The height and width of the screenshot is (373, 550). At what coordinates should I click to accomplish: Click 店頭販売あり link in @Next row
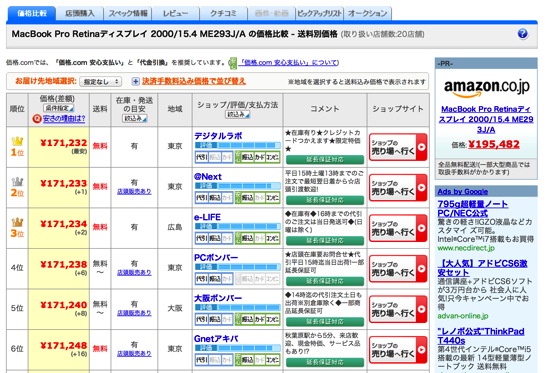click(134, 192)
